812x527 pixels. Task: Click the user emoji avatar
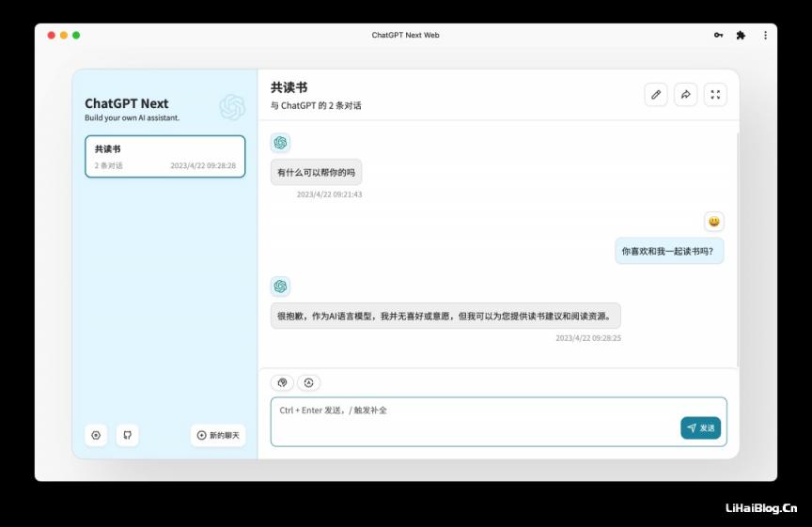click(714, 222)
